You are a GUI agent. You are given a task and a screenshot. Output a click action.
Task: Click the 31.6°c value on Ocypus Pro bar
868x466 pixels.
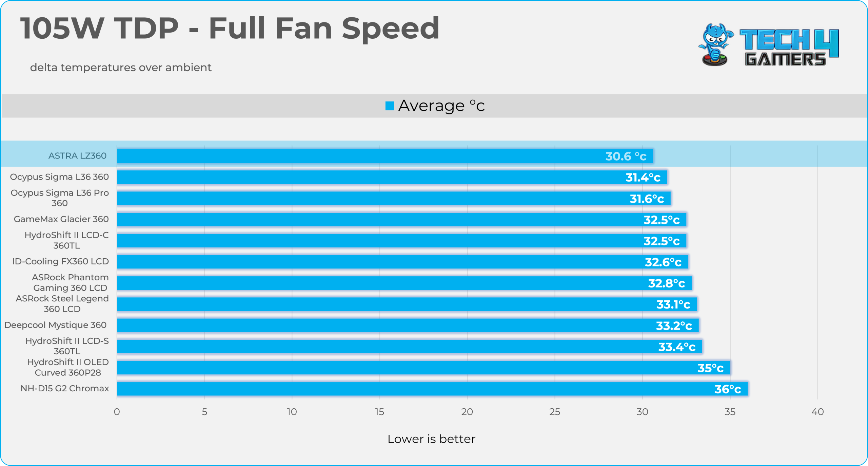click(x=647, y=199)
